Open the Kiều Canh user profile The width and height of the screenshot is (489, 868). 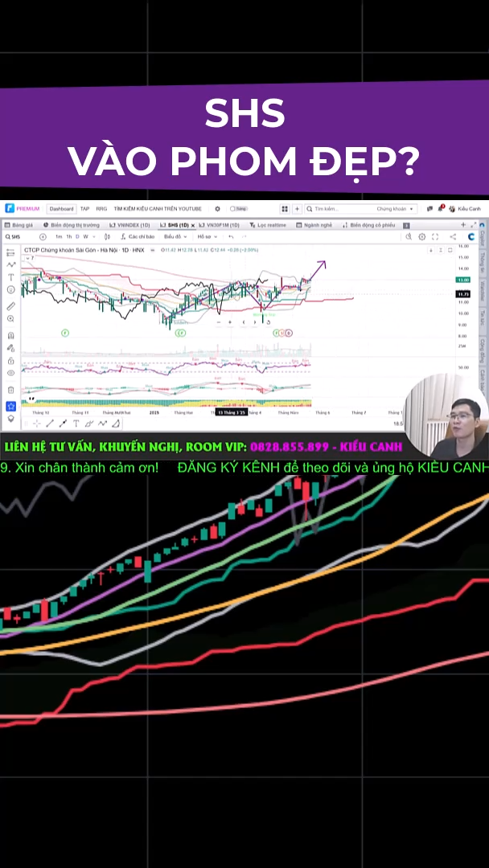point(465,209)
